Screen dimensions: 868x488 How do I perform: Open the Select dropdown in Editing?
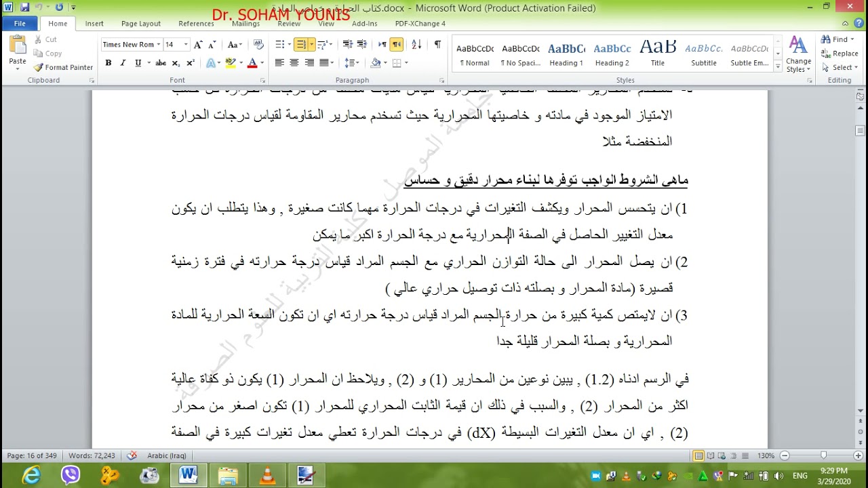[840, 67]
